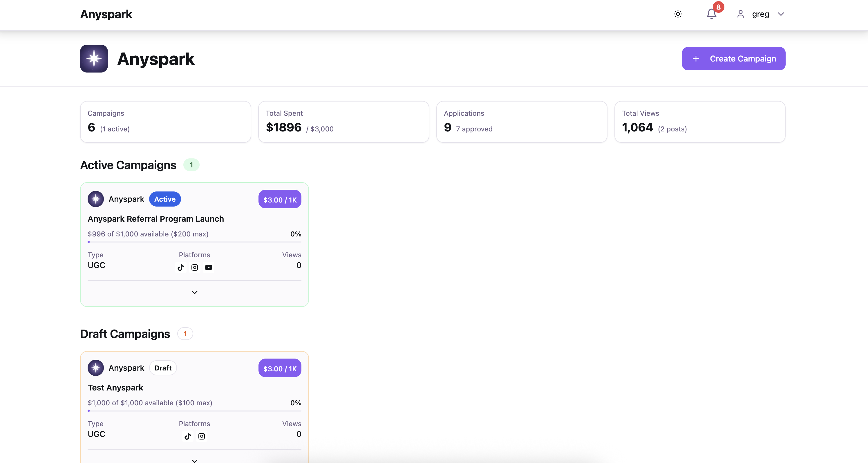Select the Active Campaigns section heading
The width and height of the screenshot is (868, 463).
point(128,165)
